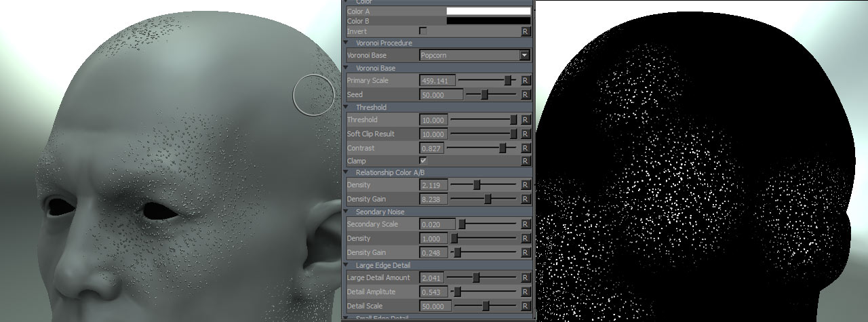Click the R button beside Seed
The height and width of the screenshot is (322, 868).
[x=525, y=95]
